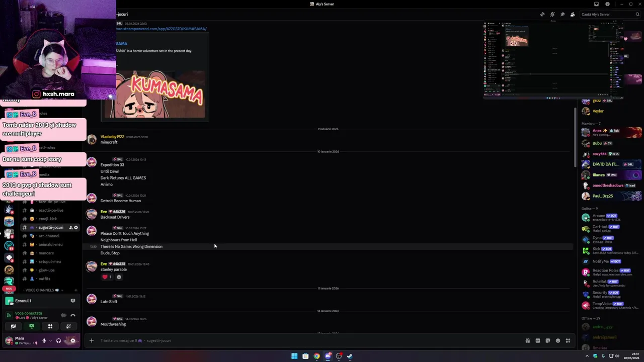Toggle the camera button in voice panel
This screenshot has width=644, height=362.
click(13, 326)
